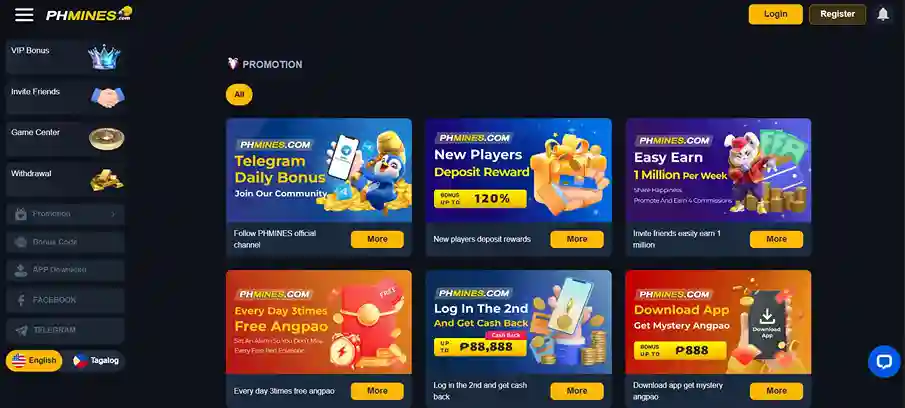This screenshot has width=905, height=408.
Task: Click the Invite Friends handshake icon
Action: click(x=107, y=97)
